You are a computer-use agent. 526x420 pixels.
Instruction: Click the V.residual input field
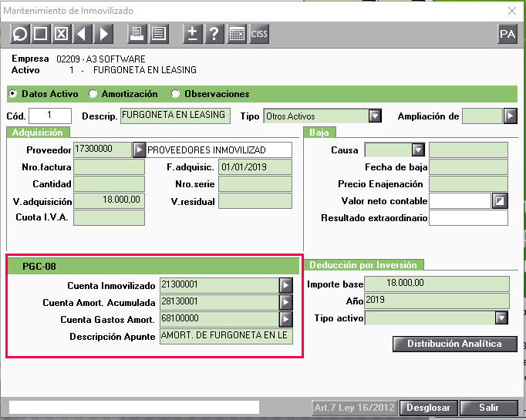click(x=255, y=200)
